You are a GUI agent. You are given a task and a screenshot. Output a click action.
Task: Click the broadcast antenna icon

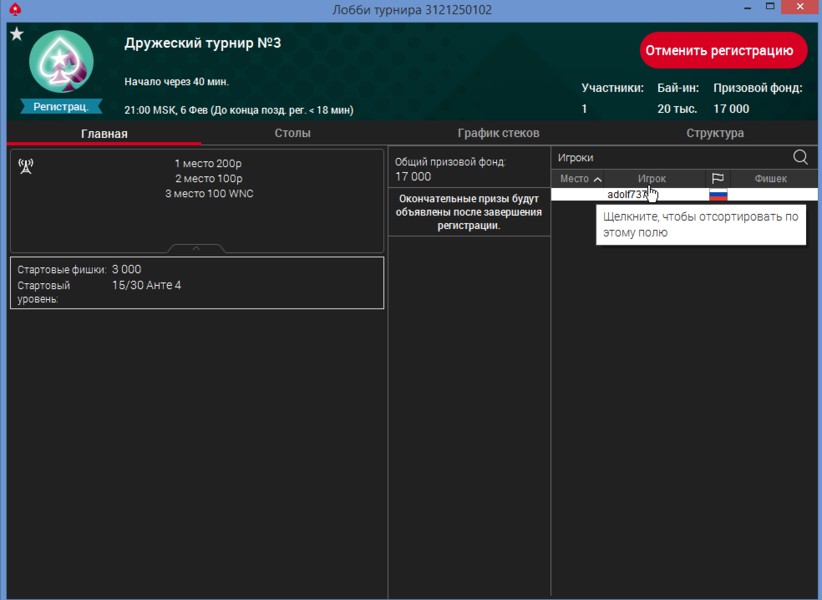tap(26, 166)
